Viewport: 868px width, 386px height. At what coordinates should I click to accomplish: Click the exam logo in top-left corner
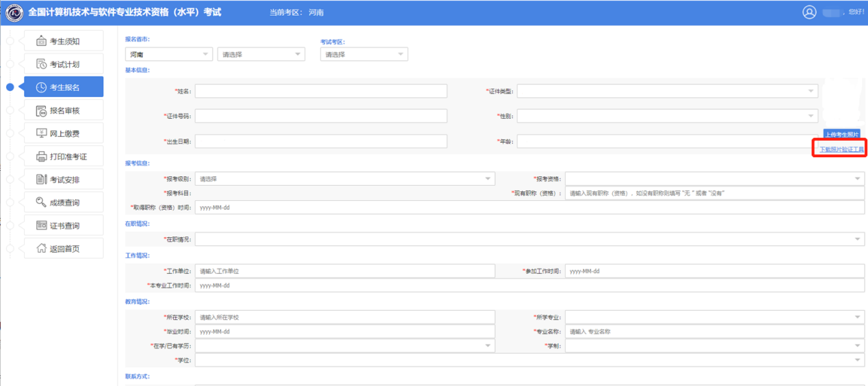coord(14,12)
